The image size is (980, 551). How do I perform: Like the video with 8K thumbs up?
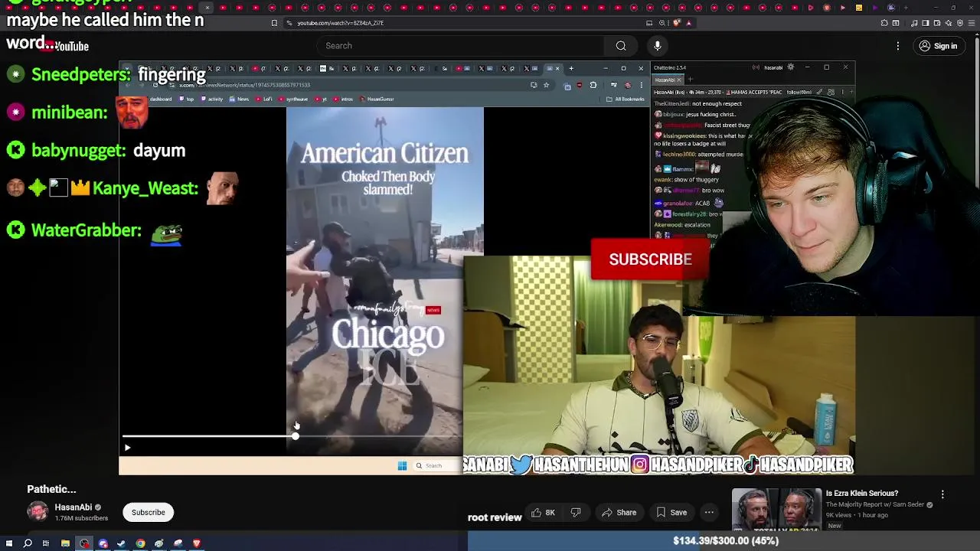pyautogui.click(x=543, y=513)
